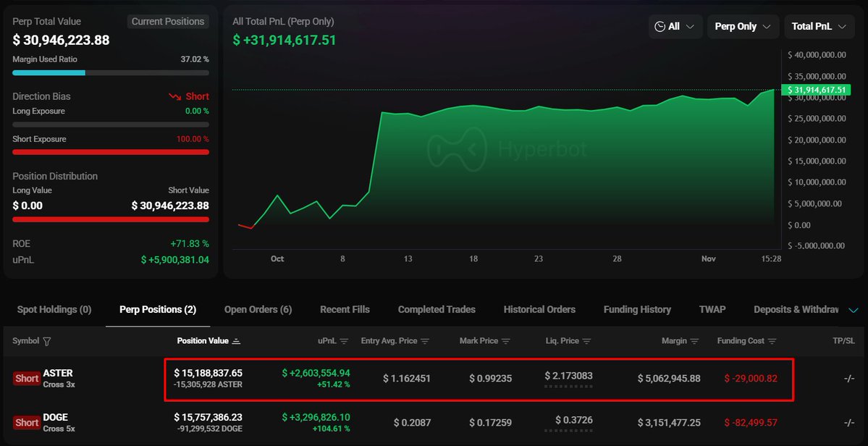Screen dimensions: 868x446
Task: Click the Symbol column filter icon
Action: 47,341
